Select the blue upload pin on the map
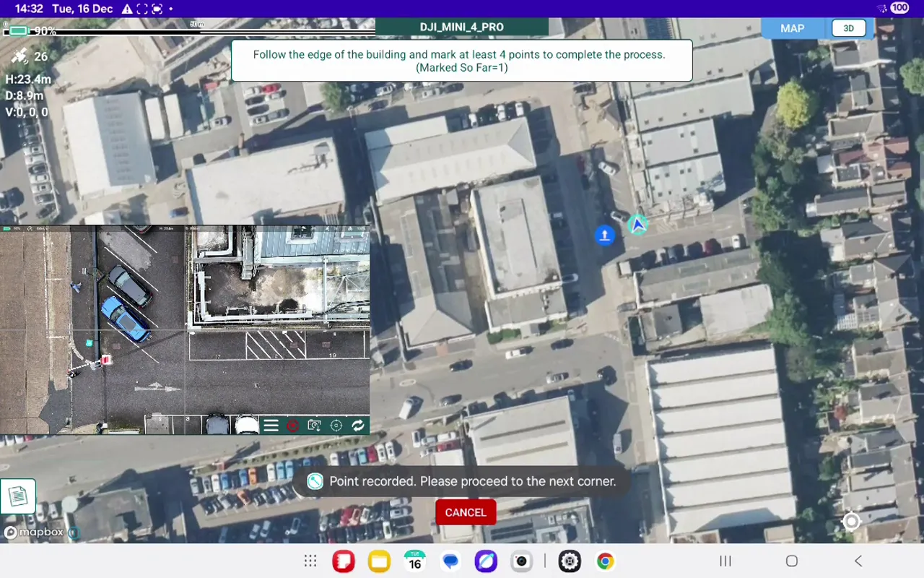The height and width of the screenshot is (578, 924). [x=603, y=234]
